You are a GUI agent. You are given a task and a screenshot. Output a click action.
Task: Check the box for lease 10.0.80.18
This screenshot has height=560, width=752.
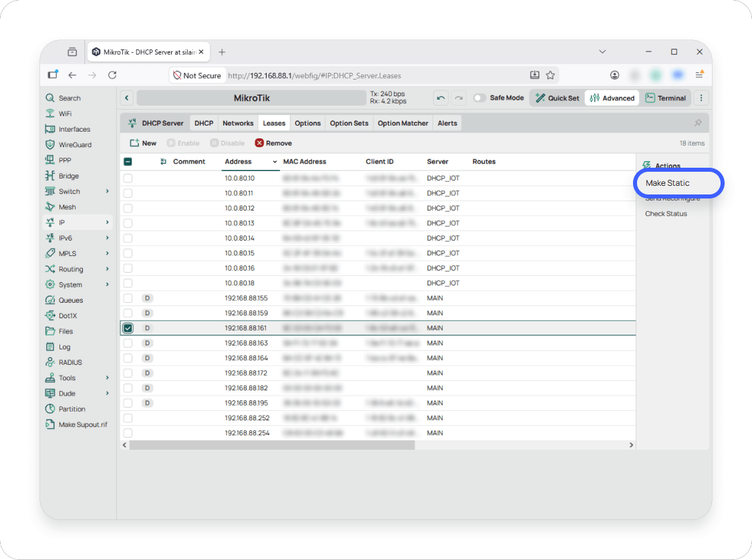(128, 283)
